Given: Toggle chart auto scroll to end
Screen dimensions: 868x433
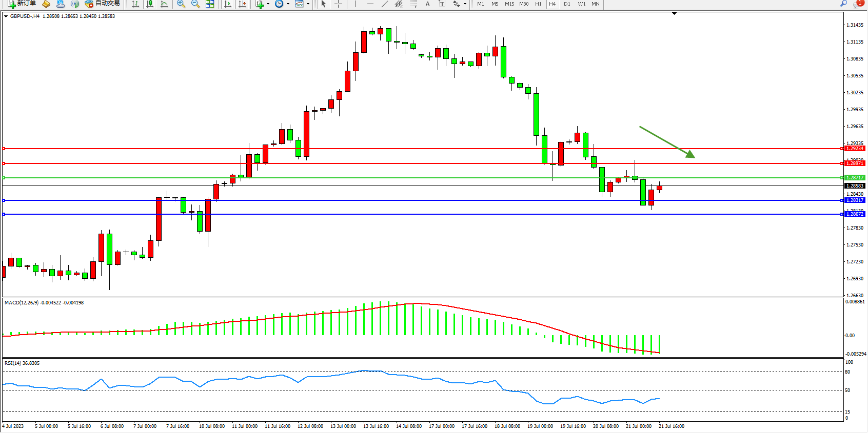Looking at the screenshot, I should tap(228, 4).
